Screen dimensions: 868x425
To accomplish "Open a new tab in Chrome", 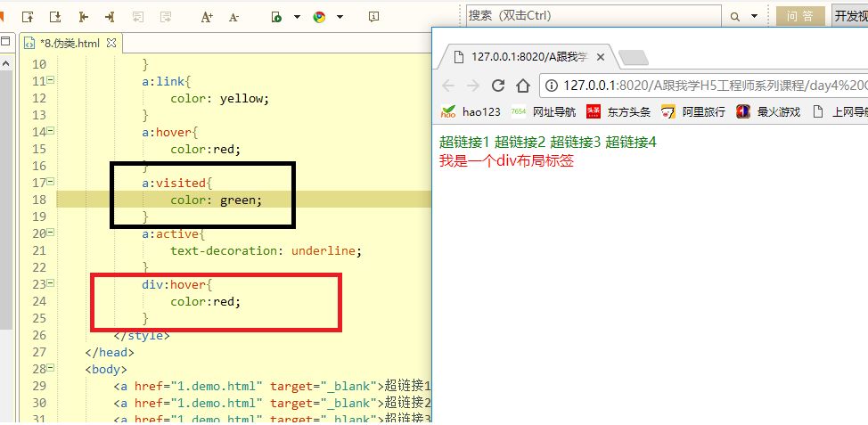I will (633, 58).
